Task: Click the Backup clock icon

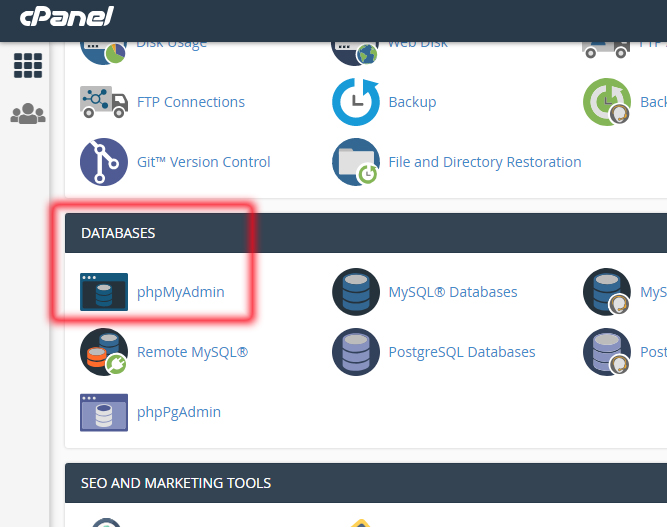Action: (x=356, y=102)
